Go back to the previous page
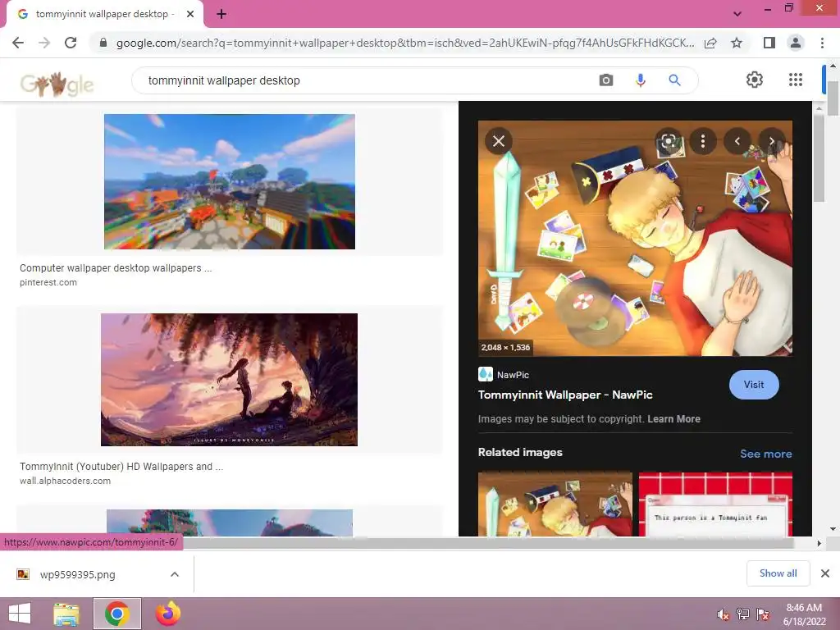Screen dimensions: 840x630 click(18, 43)
